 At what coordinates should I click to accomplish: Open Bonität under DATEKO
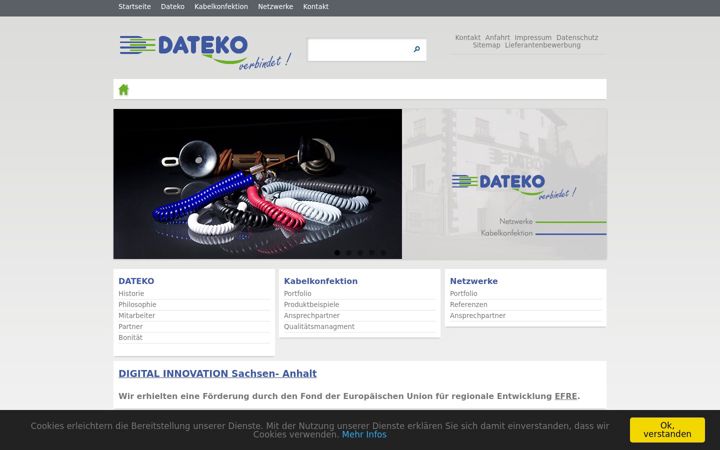click(x=130, y=338)
